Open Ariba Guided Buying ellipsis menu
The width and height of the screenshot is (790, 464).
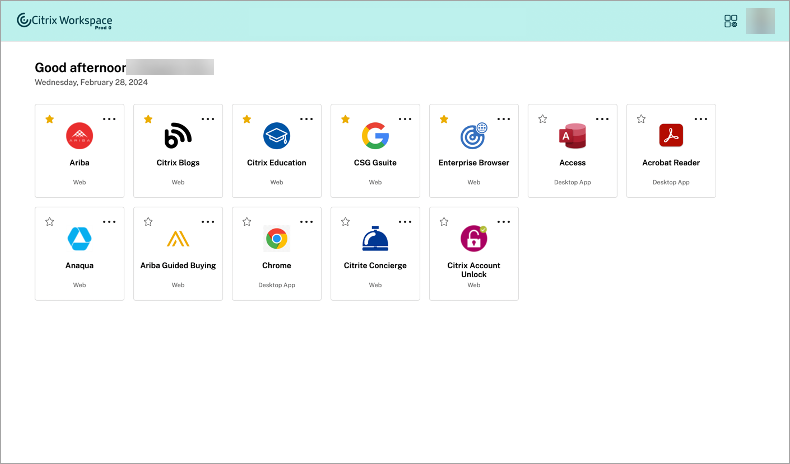[208, 222]
